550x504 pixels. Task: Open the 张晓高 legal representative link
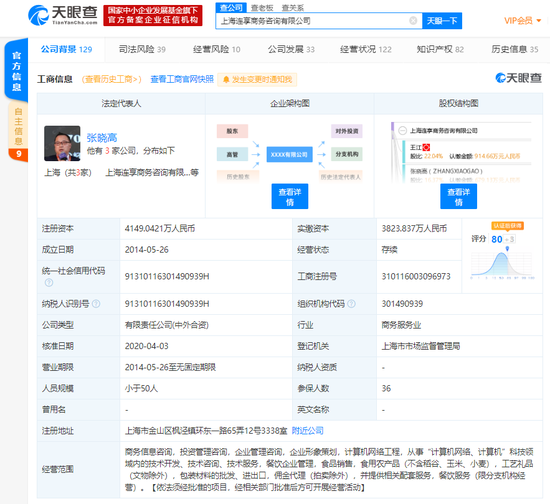tap(102, 138)
